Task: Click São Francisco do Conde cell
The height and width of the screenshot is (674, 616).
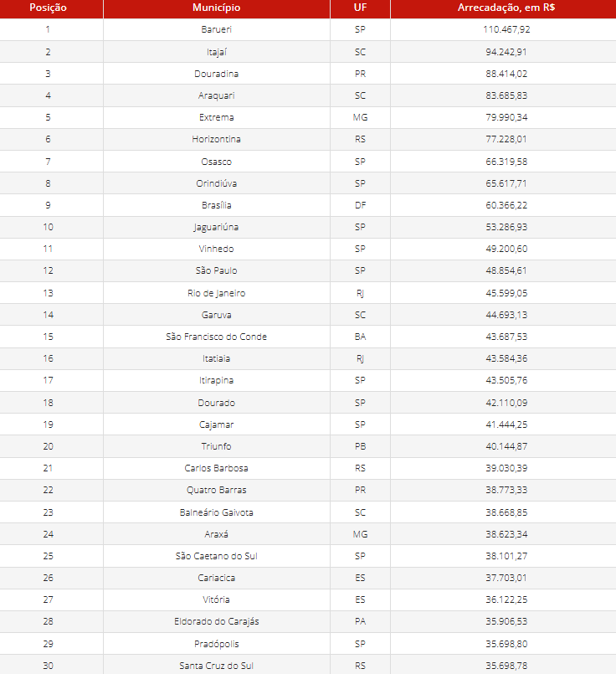Action: coord(216,337)
